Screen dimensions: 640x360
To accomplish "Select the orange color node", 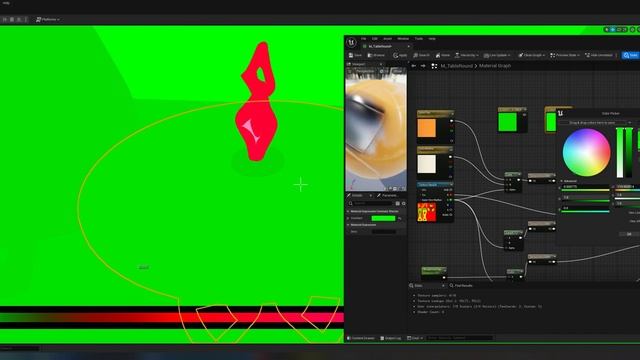I will tap(435, 126).
